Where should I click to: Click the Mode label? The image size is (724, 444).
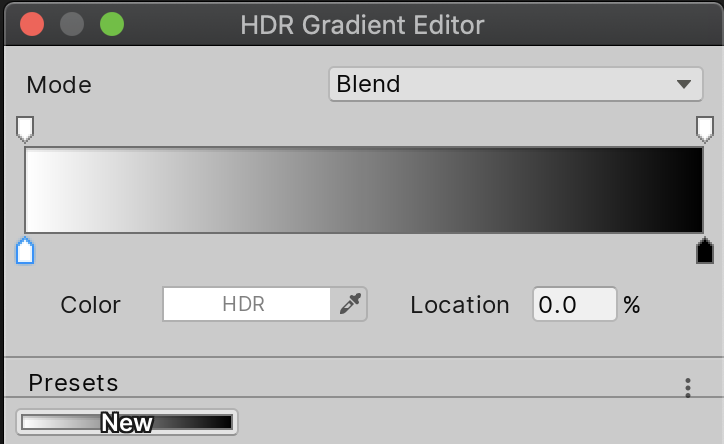pos(59,85)
